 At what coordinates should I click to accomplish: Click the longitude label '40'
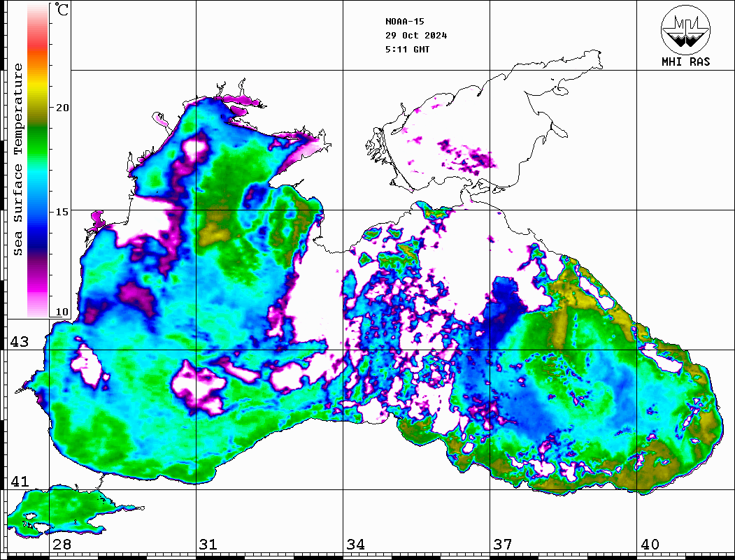coord(650,544)
